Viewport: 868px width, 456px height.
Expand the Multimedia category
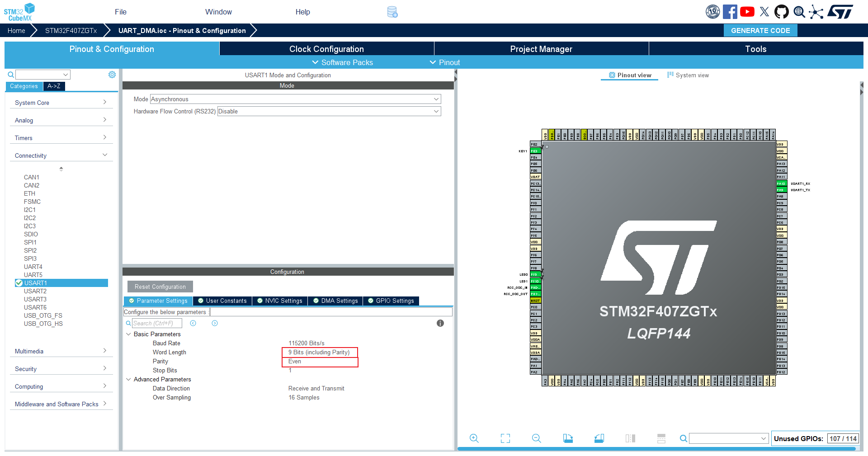coord(61,351)
